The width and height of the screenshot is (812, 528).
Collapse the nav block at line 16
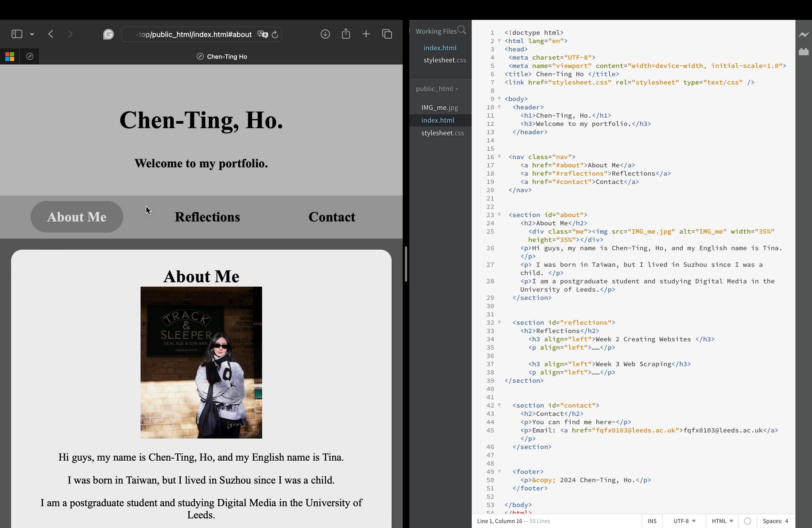click(499, 157)
